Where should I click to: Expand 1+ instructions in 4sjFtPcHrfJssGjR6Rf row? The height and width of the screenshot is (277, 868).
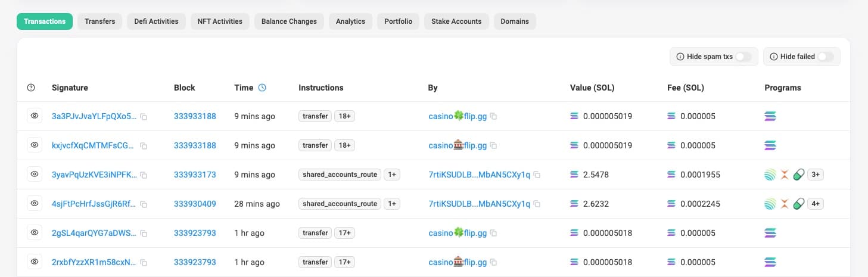click(x=392, y=204)
